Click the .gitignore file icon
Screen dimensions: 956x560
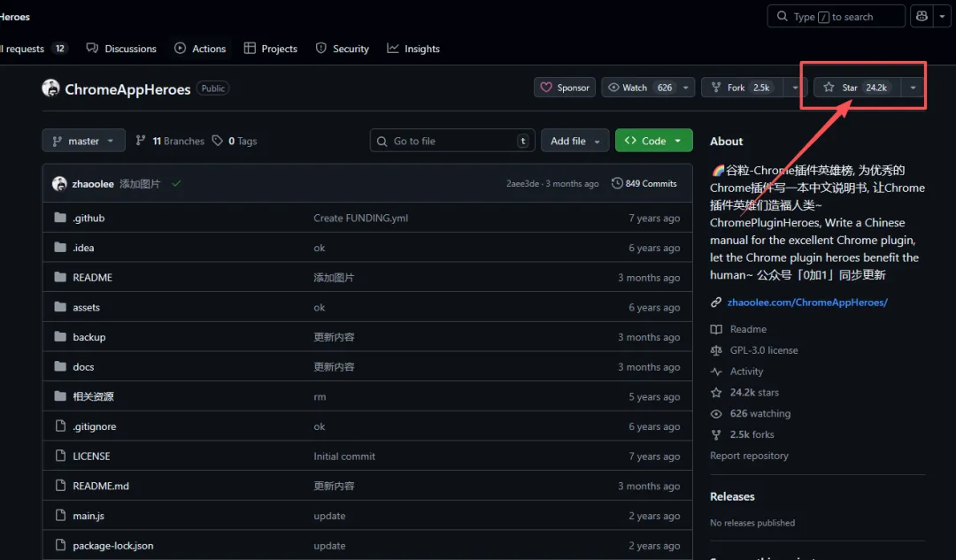click(60, 426)
